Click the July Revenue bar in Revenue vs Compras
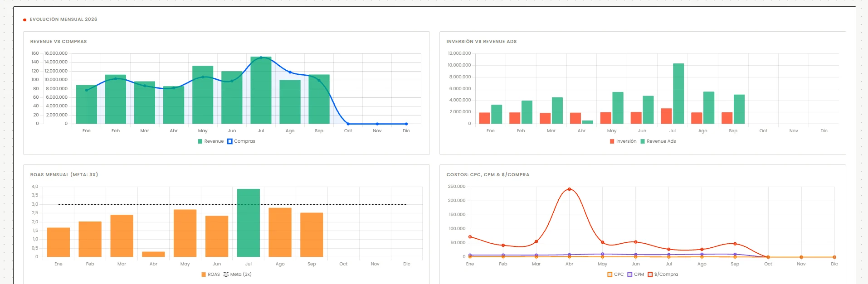This screenshot has width=868, height=284. pos(261,90)
